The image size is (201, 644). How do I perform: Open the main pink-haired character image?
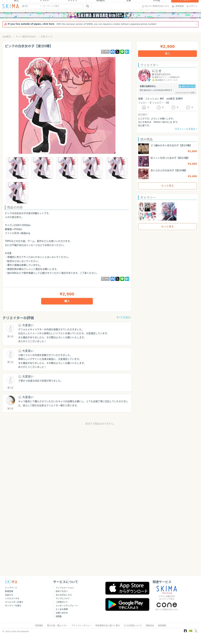point(67,105)
